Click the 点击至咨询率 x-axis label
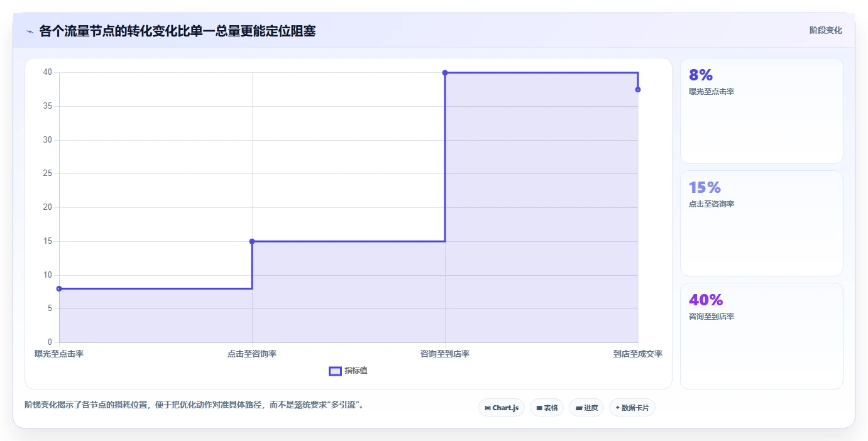The width and height of the screenshot is (868, 441). [252, 354]
